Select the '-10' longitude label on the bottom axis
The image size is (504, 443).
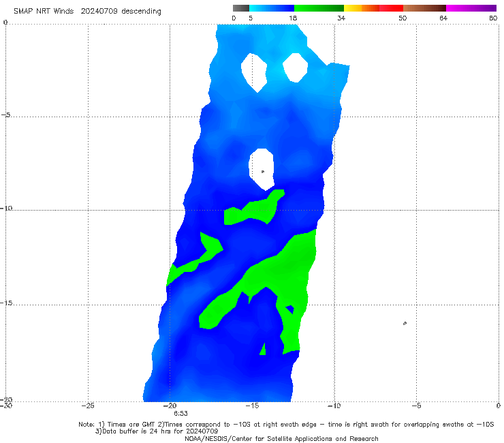tap(334, 406)
